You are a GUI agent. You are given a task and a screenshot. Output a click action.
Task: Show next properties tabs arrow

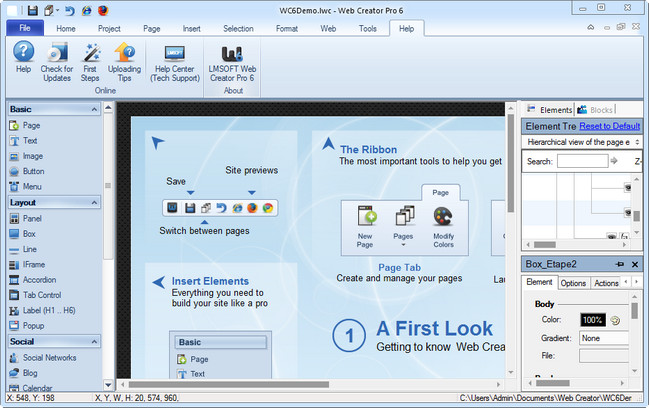[x=636, y=282]
